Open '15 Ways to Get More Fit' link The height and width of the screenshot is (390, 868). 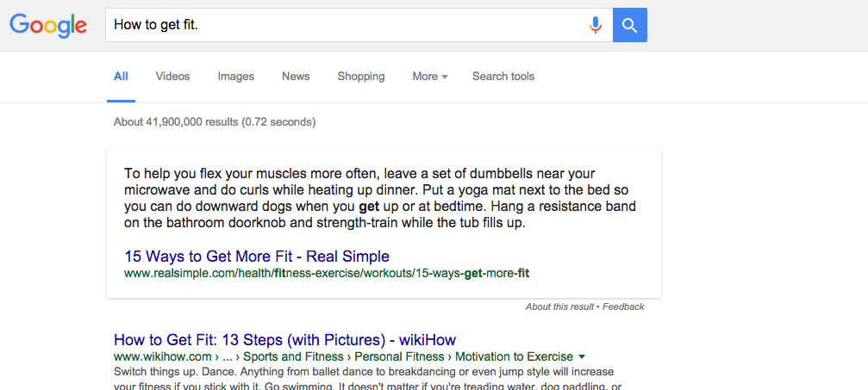point(257,257)
